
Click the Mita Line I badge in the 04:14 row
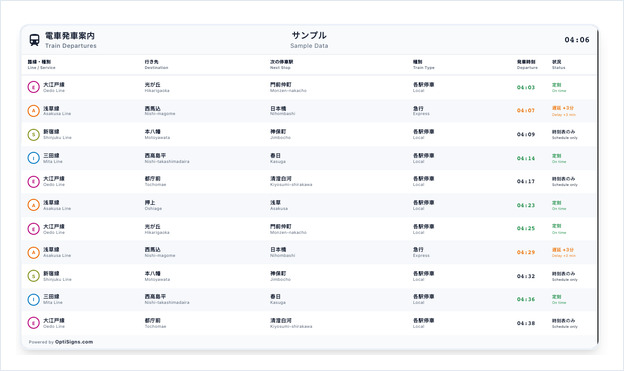[x=33, y=158]
